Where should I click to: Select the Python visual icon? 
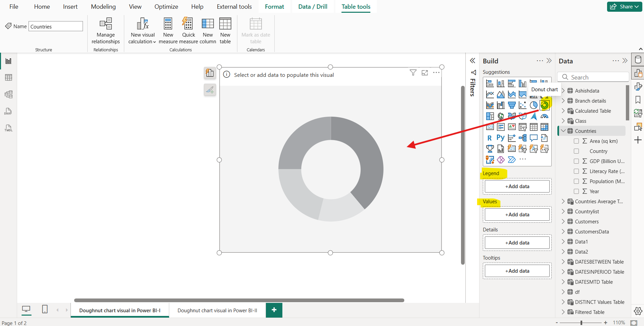500,138
